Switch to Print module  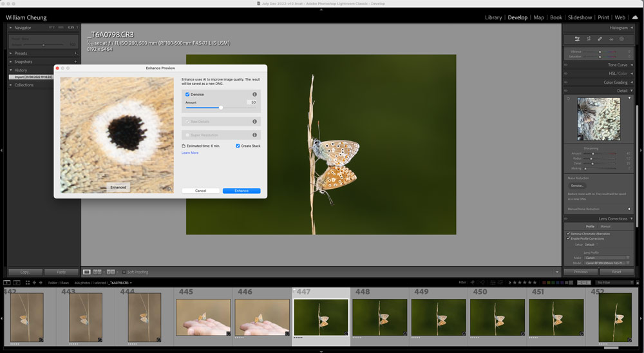603,17
